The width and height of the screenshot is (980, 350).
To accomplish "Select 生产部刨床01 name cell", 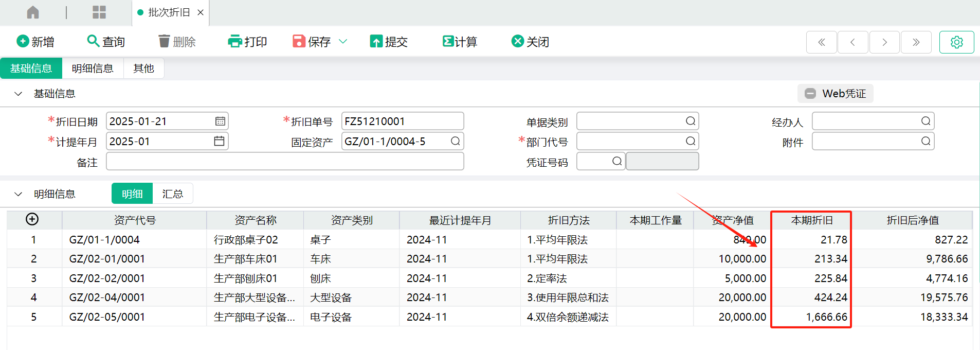I will (256, 278).
